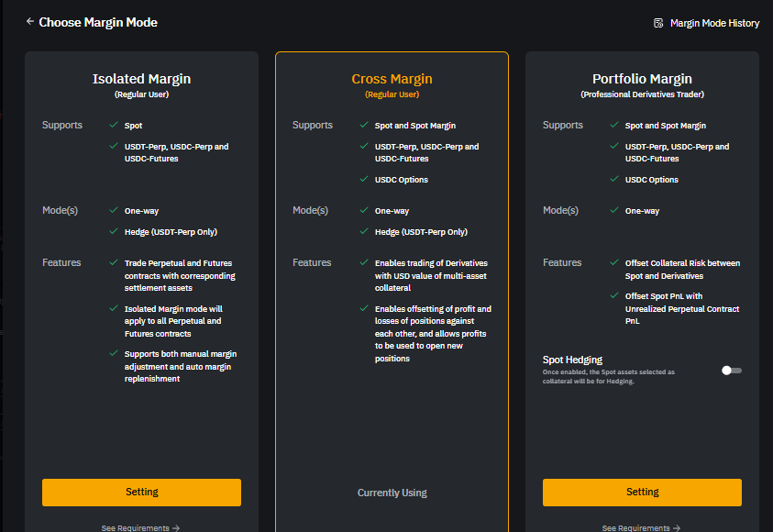Click checkmark beside Isolated Hedge (USDT-Perp Only)
The image size is (773, 532).
(113, 232)
